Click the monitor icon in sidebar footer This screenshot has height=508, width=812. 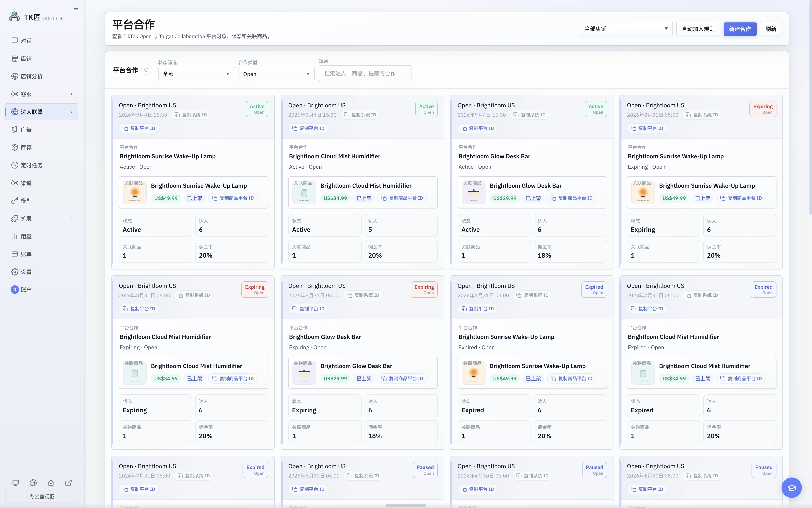pyautogui.click(x=15, y=483)
